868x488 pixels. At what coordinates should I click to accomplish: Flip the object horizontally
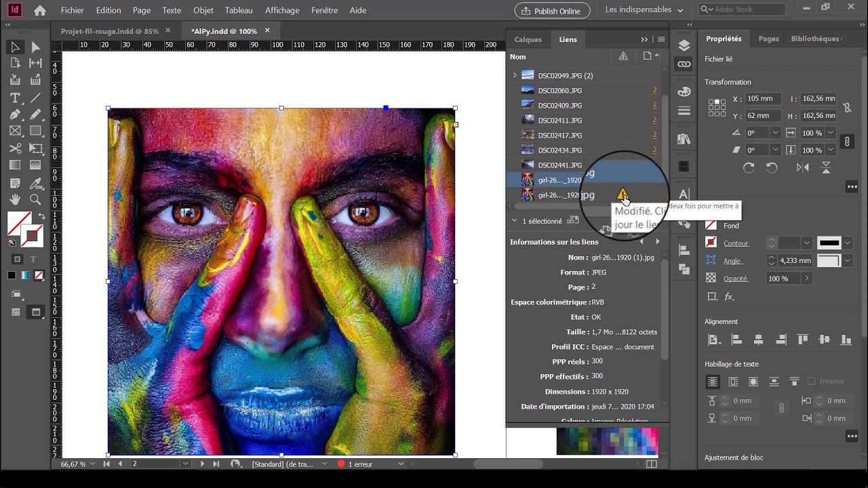coord(803,167)
